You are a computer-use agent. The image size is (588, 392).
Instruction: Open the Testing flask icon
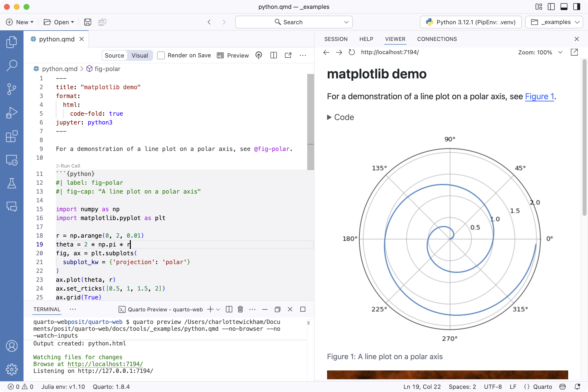pos(12,184)
